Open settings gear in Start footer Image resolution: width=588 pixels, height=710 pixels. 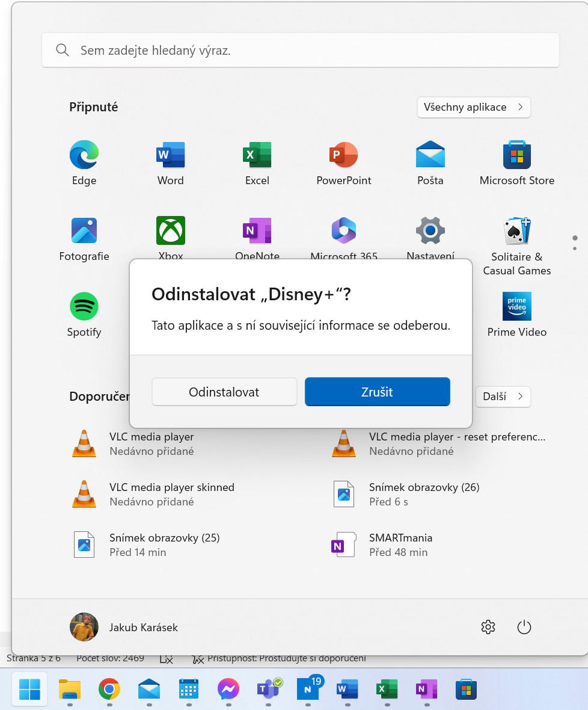pyautogui.click(x=488, y=627)
